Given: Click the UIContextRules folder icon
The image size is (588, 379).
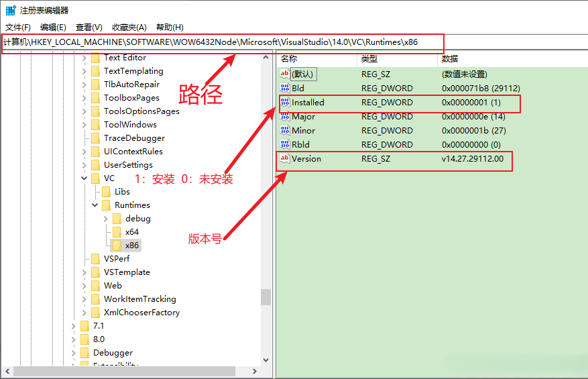Looking at the screenshot, I should pos(96,152).
